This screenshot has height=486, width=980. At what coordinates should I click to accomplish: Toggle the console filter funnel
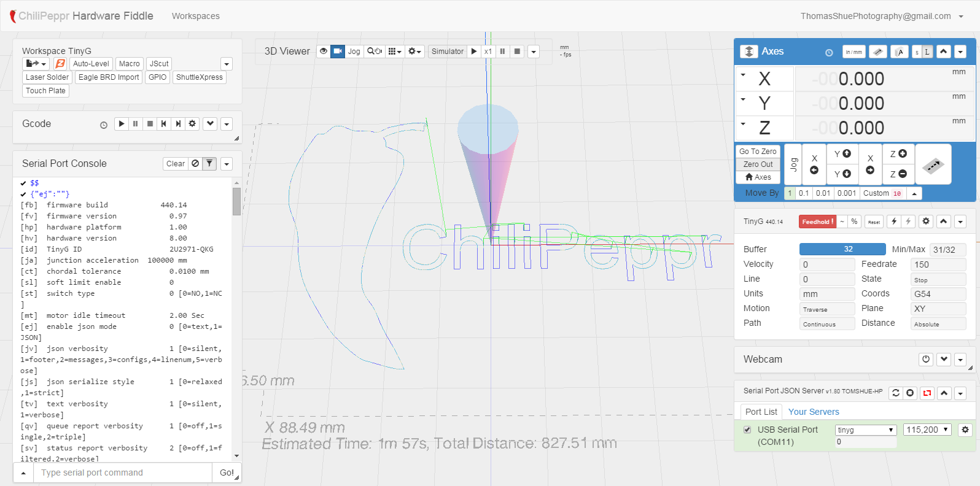(209, 164)
